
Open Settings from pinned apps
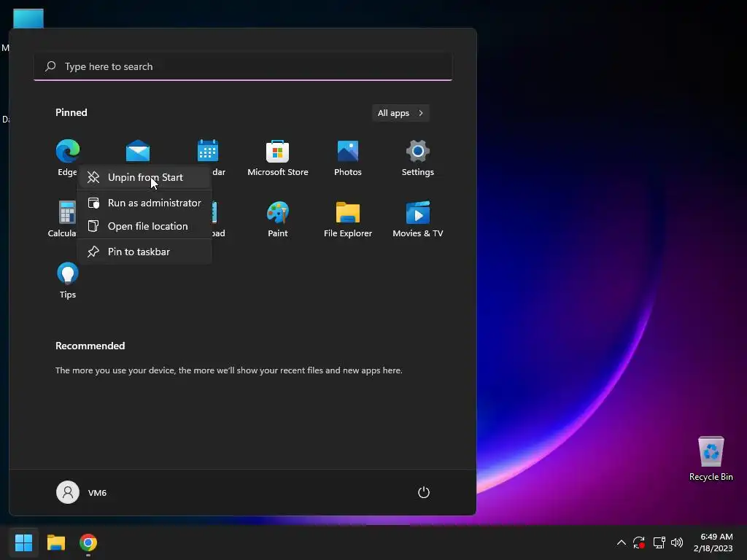(x=418, y=158)
